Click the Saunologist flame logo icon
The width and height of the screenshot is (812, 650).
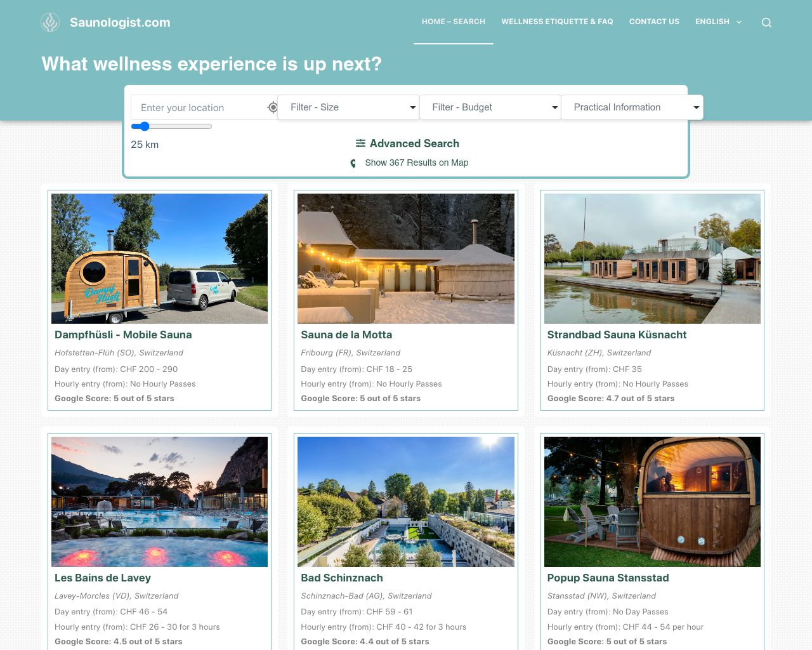coord(50,22)
